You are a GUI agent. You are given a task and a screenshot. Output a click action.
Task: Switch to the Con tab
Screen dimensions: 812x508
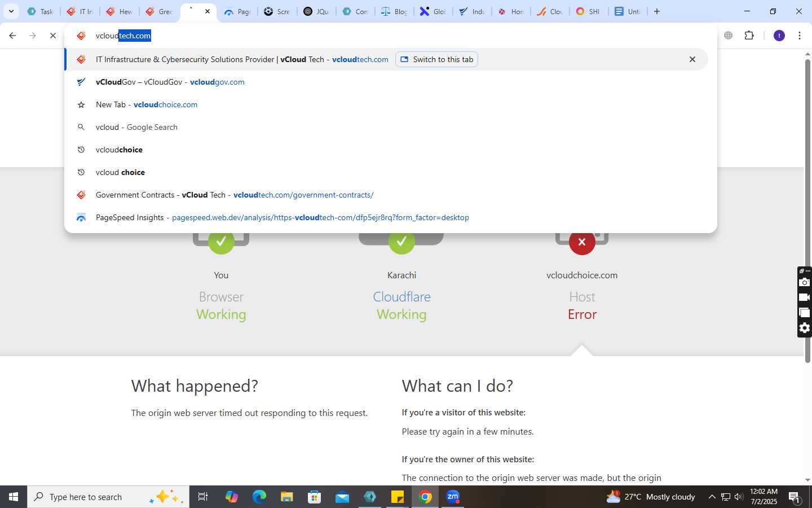click(x=355, y=11)
